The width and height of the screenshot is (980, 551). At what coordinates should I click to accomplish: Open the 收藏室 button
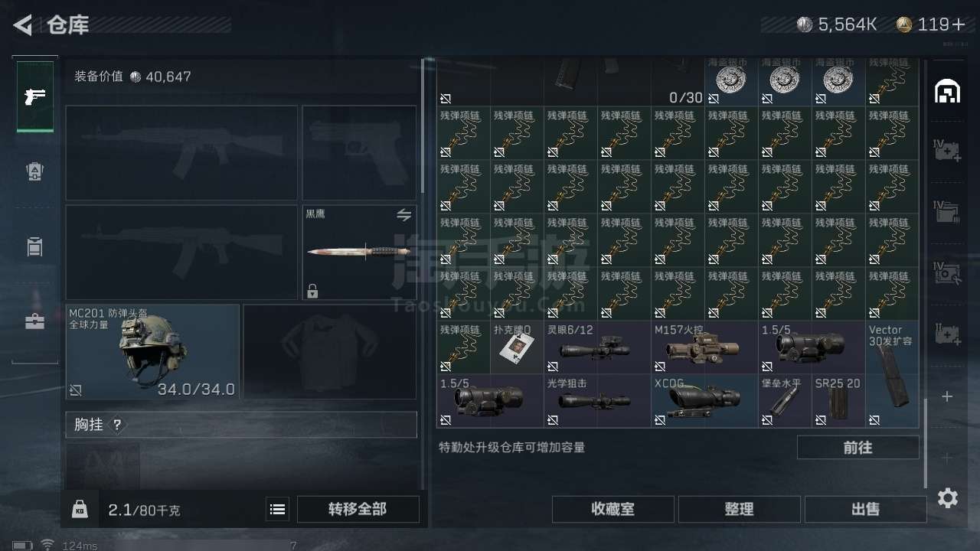pyautogui.click(x=612, y=509)
